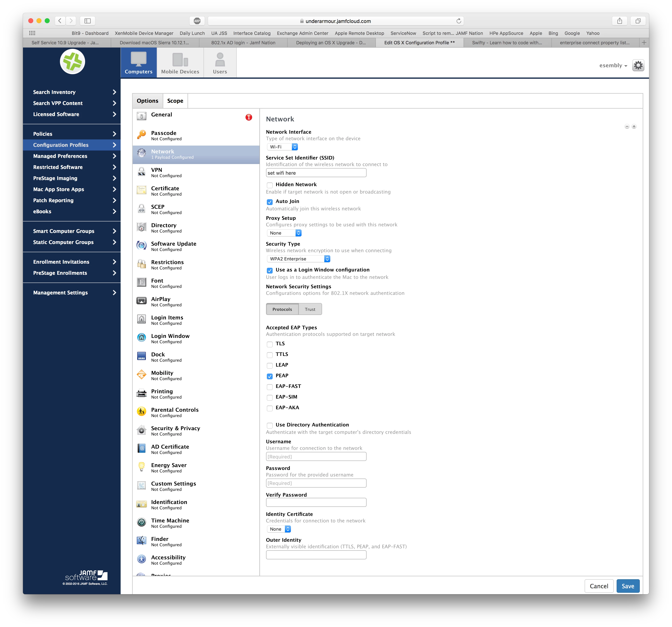Viewport: 672px width, 627px height.
Task: Click the SSID text field
Action: tap(316, 173)
